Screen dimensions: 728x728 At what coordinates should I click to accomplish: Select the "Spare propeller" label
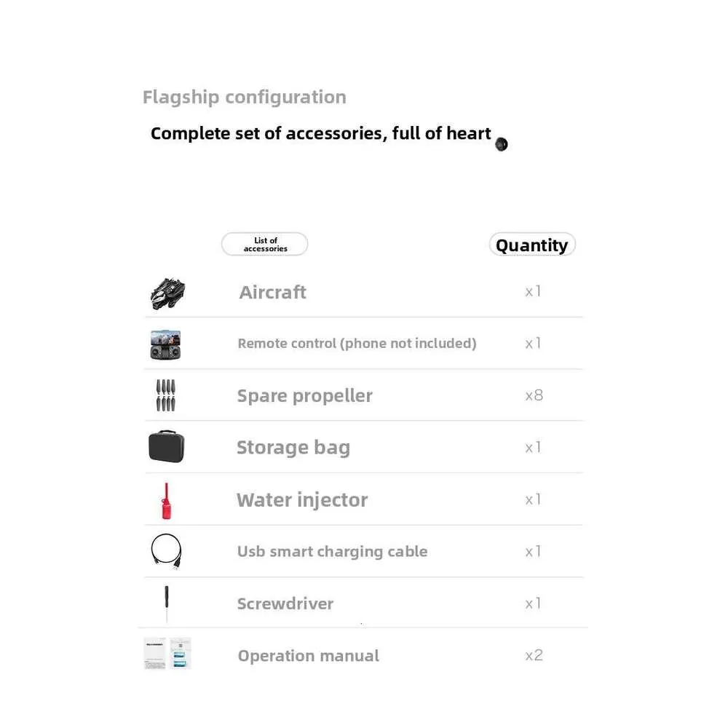pos(304,395)
